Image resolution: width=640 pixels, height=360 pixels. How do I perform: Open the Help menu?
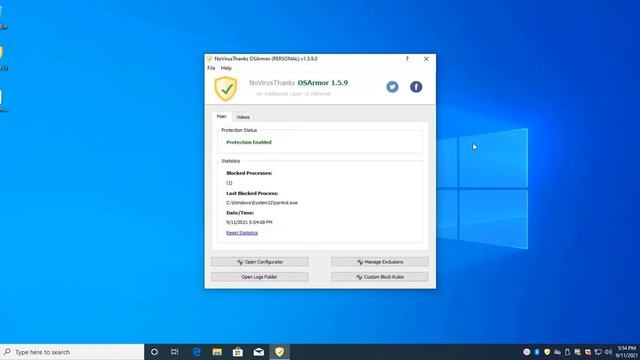226,68
